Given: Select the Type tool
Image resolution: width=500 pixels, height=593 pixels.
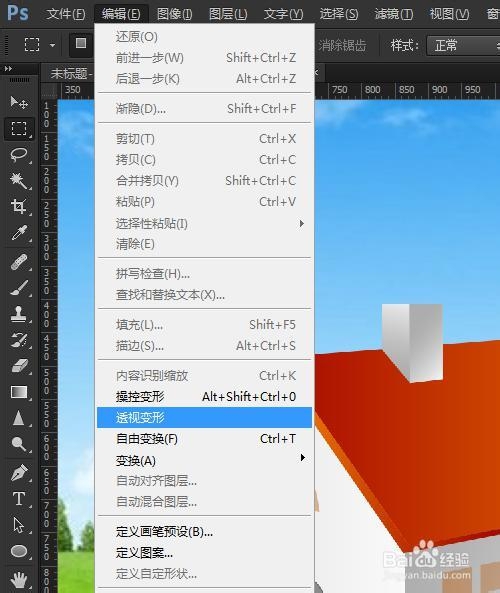Looking at the screenshot, I should coord(19,499).
